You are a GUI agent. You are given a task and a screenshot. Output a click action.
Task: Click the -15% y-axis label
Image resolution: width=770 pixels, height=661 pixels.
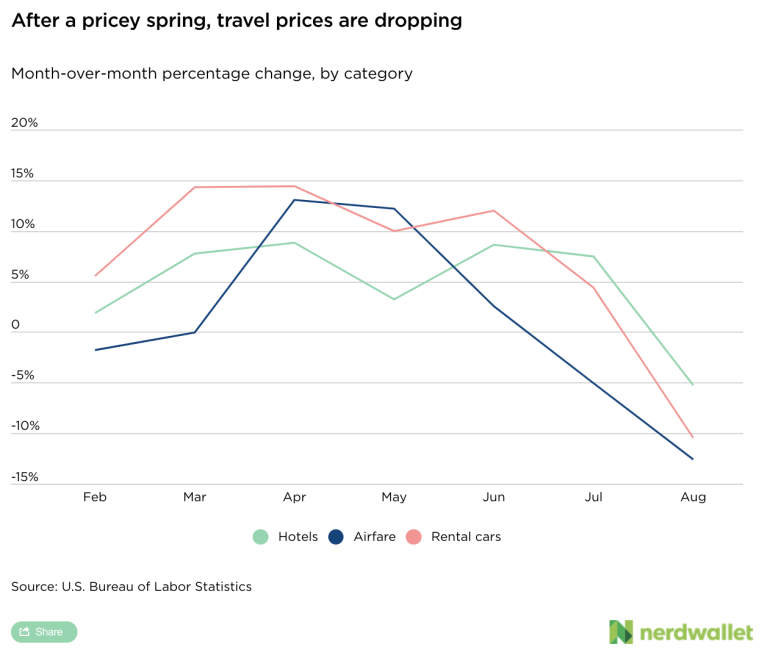click(24, 477)
